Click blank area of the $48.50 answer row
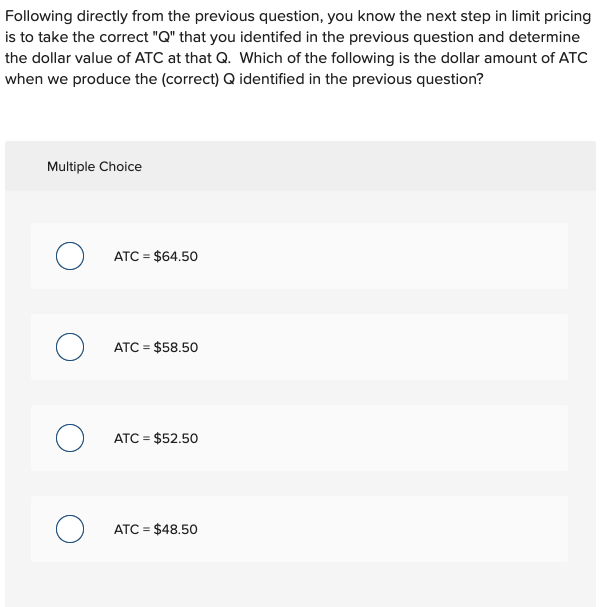This screenshot has height=607, width=602. point(400,530)
